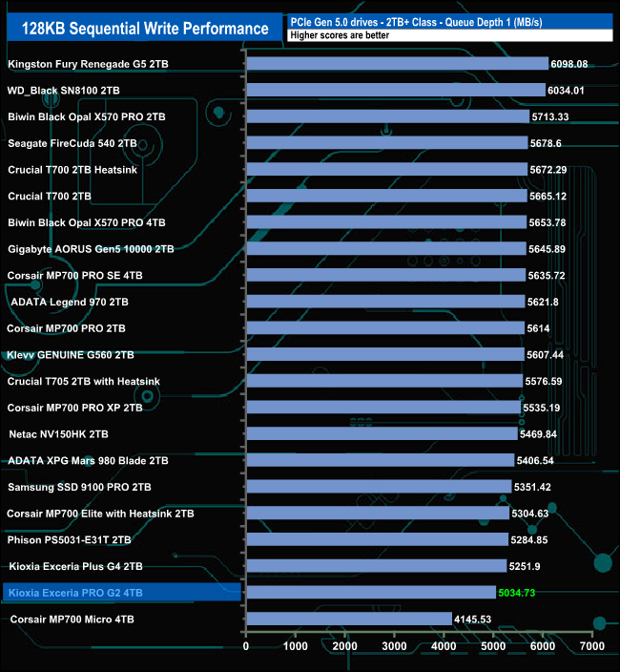Click the value 5251.9

tap(525, 567)
